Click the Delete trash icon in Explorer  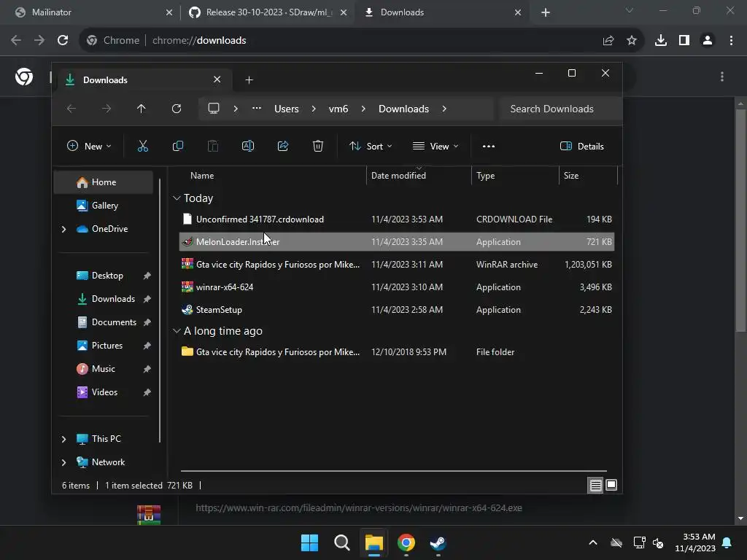(318, 146)
